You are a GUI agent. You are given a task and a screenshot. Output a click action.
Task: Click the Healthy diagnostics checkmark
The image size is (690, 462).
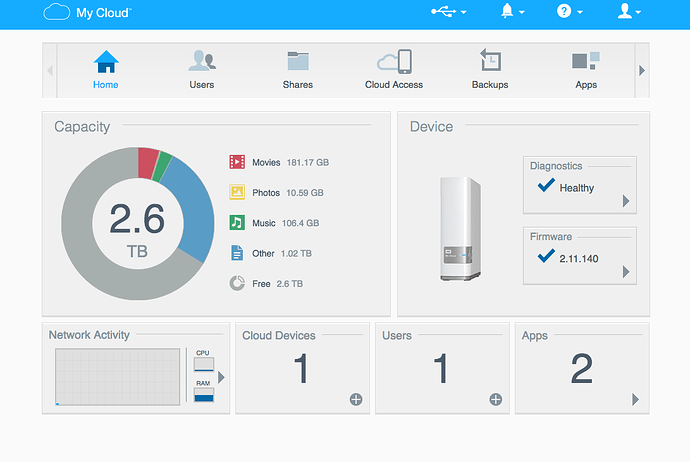tap(546, 185)
